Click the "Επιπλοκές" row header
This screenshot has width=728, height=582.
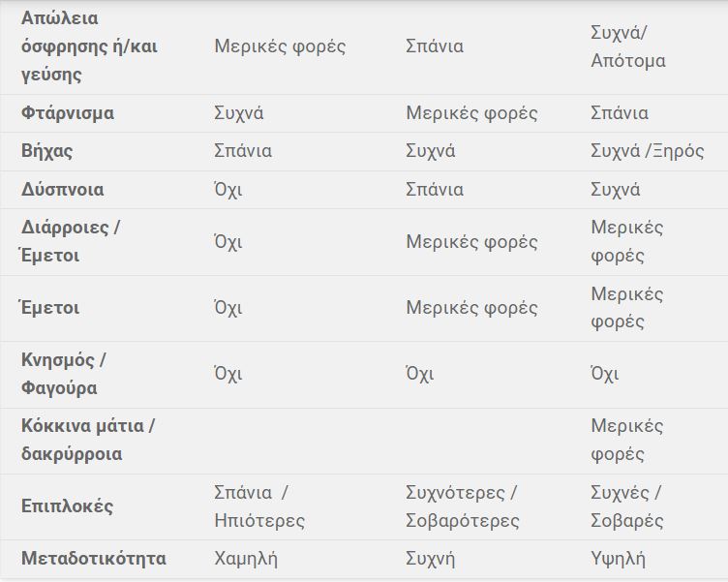pyautogui.click(x=67, y=506)
